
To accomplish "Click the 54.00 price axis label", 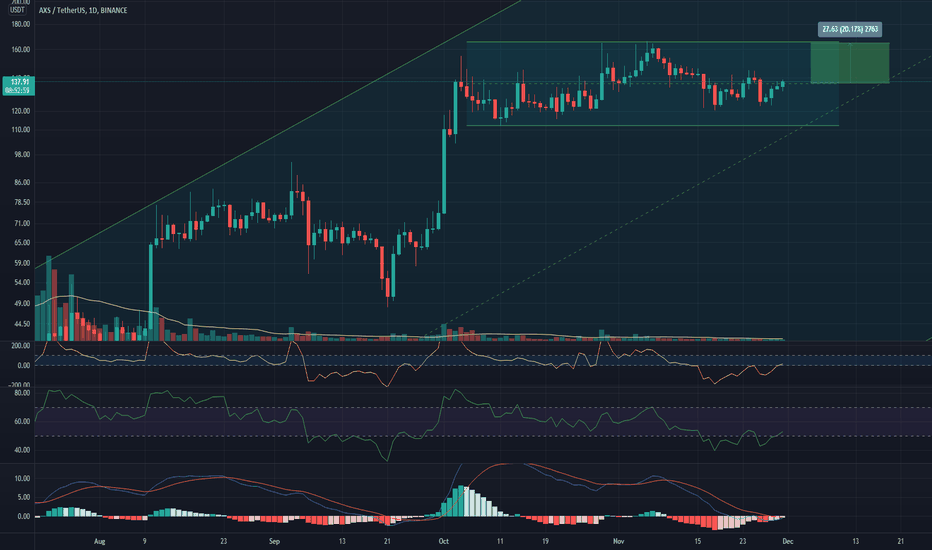I will point(22,282).
